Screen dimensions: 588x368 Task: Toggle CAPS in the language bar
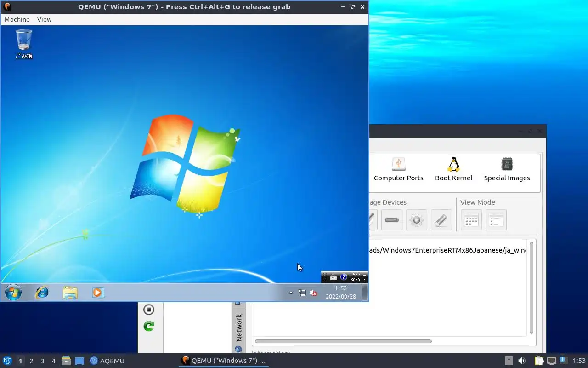pyautogui.click(x=355, y=274)
